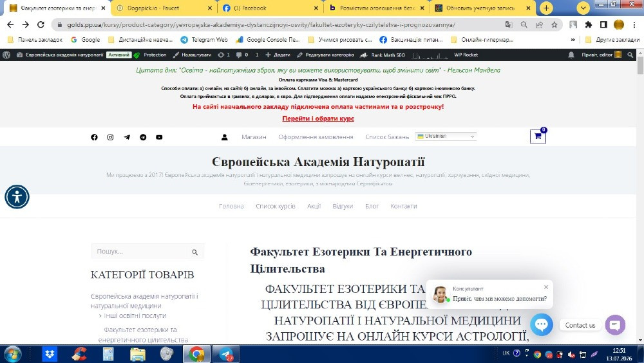Click Налаштувати in the admin bar
This screenshot has width=644, height=363.
click(x=192, y=55)
